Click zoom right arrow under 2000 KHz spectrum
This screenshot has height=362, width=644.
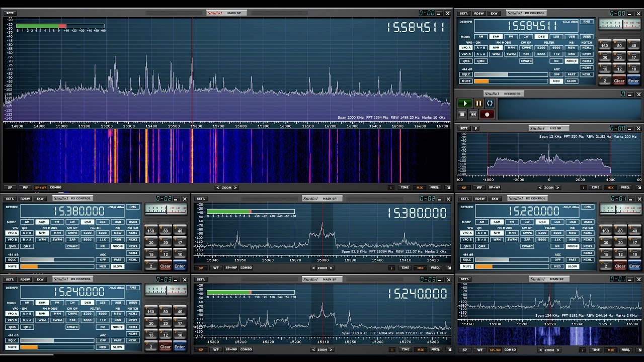pos(236,188)
